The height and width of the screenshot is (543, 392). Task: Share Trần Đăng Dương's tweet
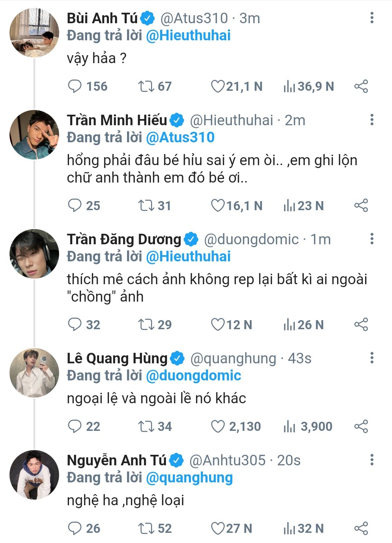pos(361,324)
